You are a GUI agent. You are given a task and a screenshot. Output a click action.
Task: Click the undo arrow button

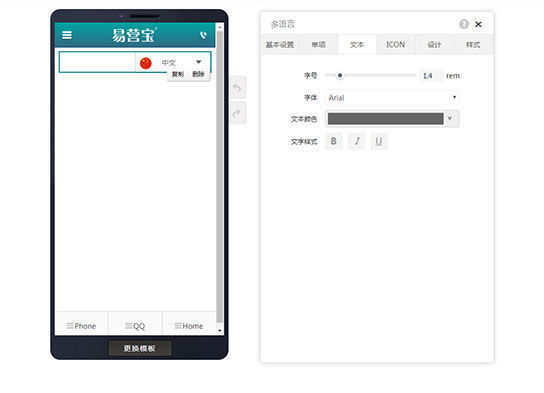238,88
